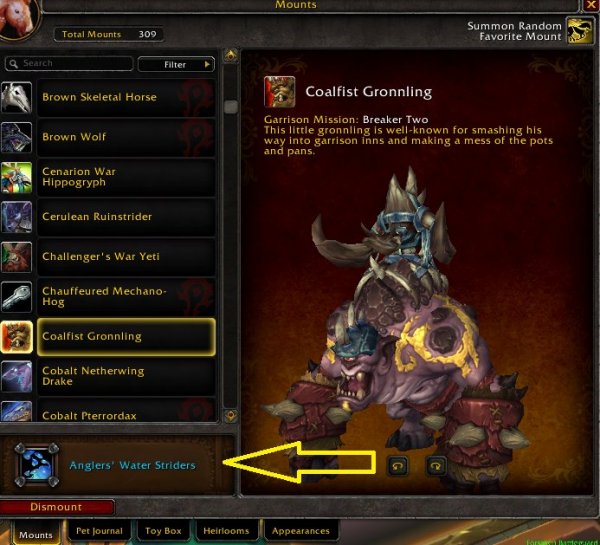600x545 pixels.
Task: Click the Anglers' Water Striders equipment slot icon
Action: click(x=36, y=465)
